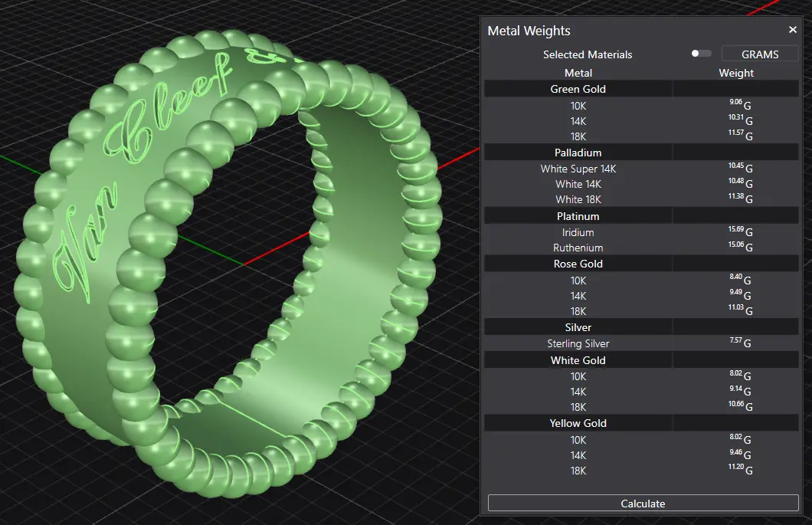Image resolution: width=812 pixels, height=525 pixels.
Task: Select the Rose Gold group header
Action: point(578,264)
